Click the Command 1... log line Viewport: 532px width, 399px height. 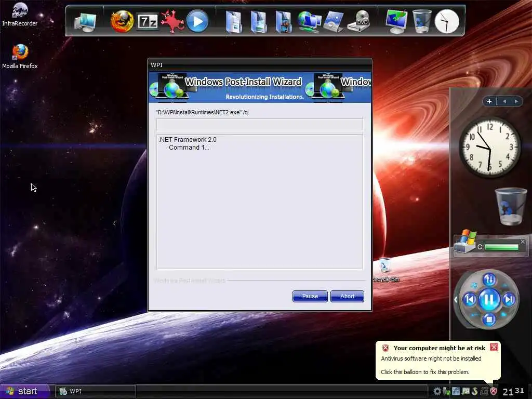pos(189,147)
